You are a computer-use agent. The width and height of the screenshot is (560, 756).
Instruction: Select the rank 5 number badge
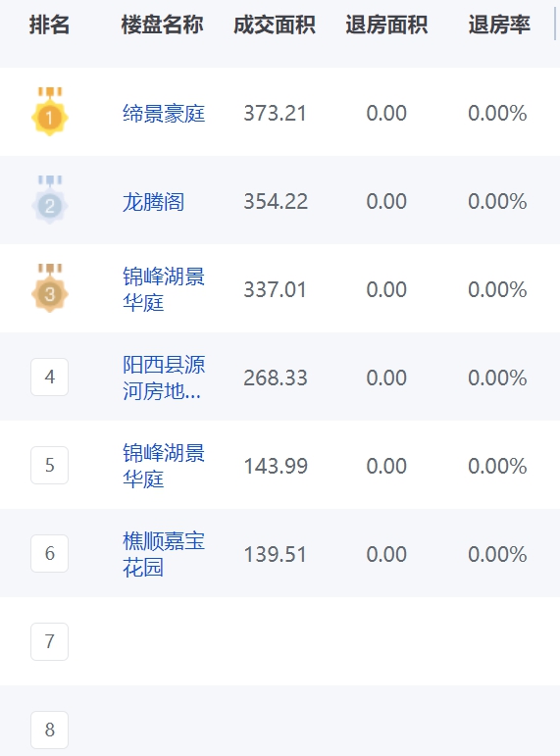click(x=50, y=465)
